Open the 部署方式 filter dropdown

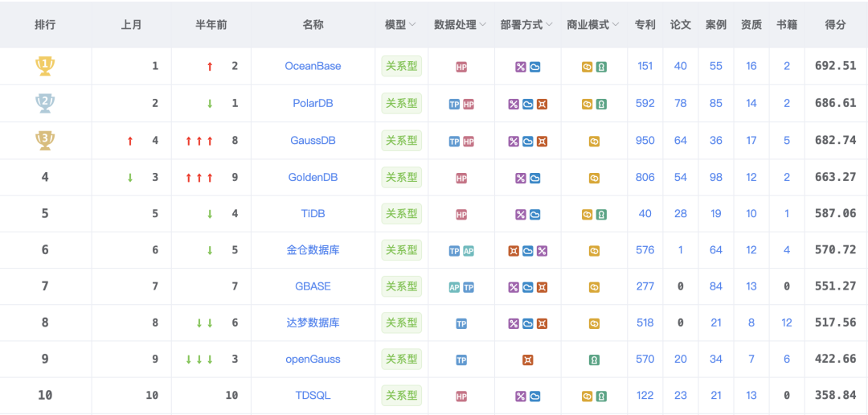[549, 25]
